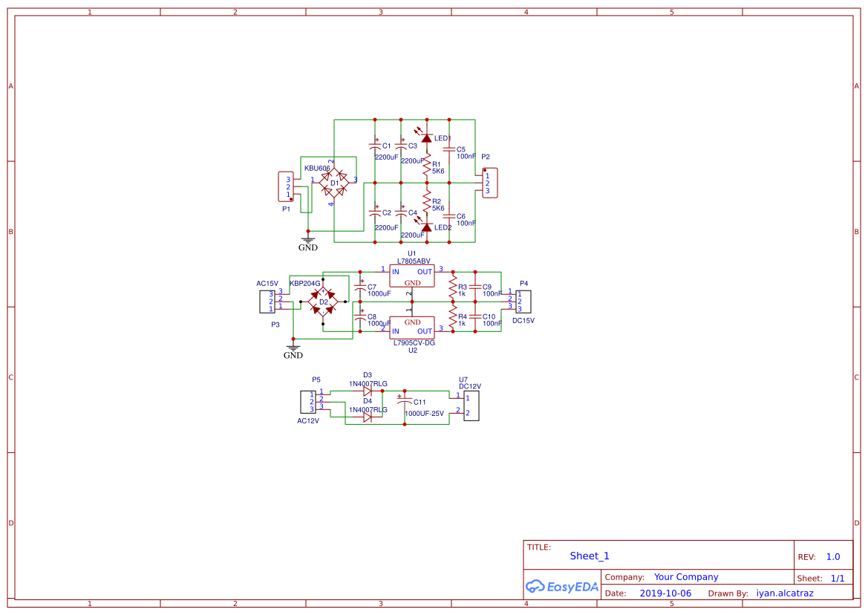
Task: Select the C5 capacitor symbol
Action: click(x=449, y=149)
